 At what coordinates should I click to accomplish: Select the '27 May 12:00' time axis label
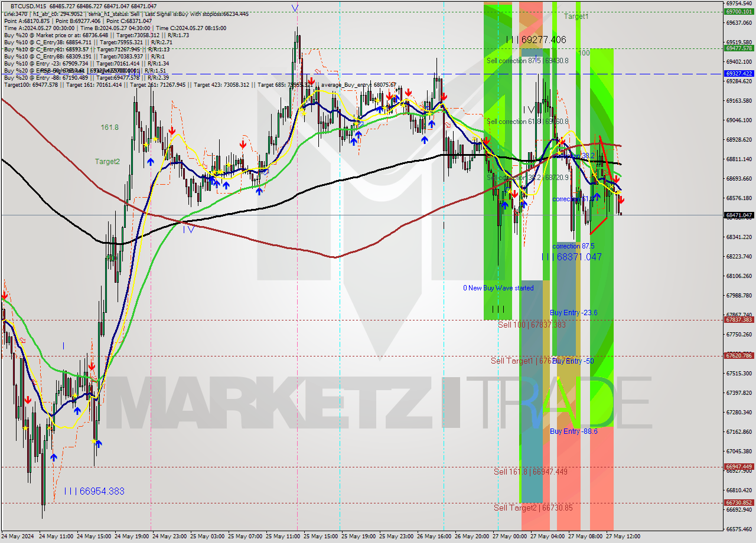click(623, 537)
